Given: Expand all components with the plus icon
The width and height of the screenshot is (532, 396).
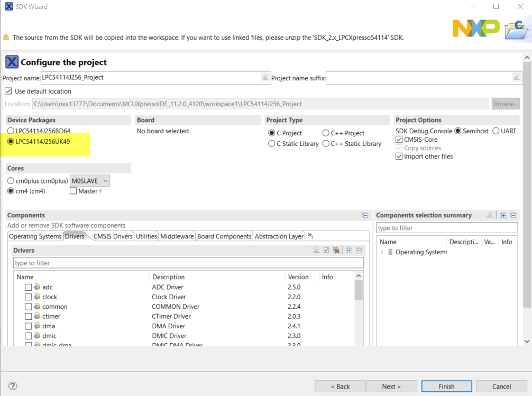Looking at the screenshot, I should click(x=350, y=250).
